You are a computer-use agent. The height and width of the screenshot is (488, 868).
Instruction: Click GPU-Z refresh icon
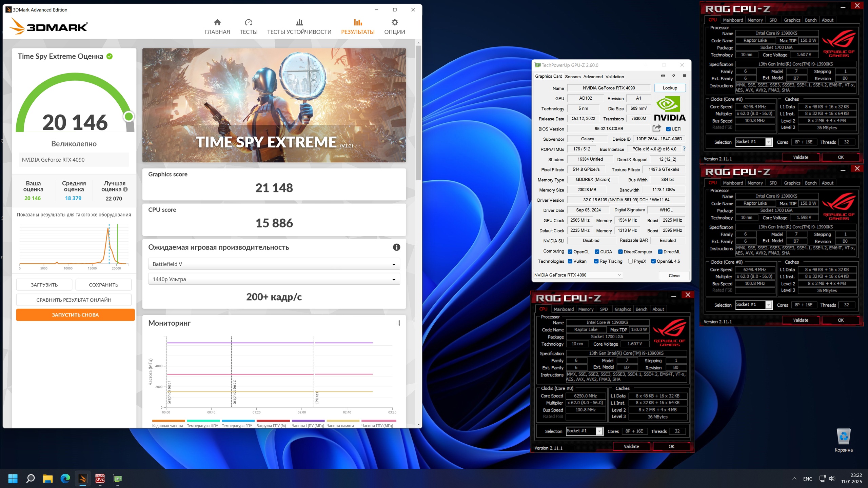tap(674, 76)
